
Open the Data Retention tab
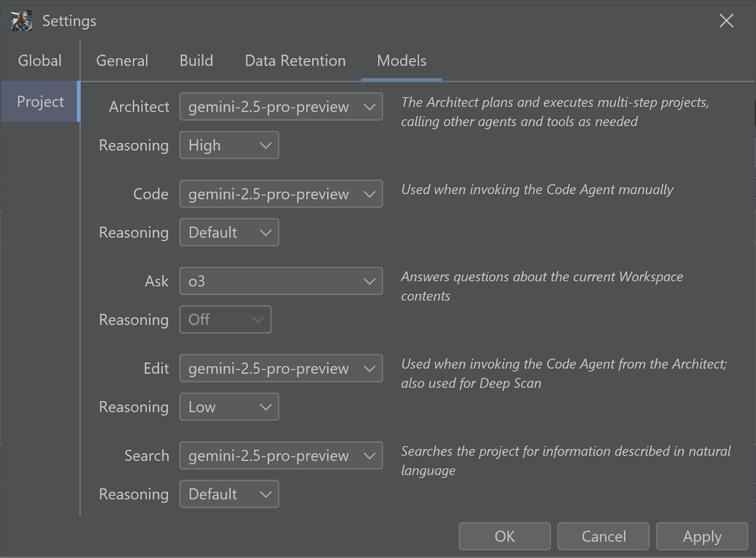click(295, 61)
